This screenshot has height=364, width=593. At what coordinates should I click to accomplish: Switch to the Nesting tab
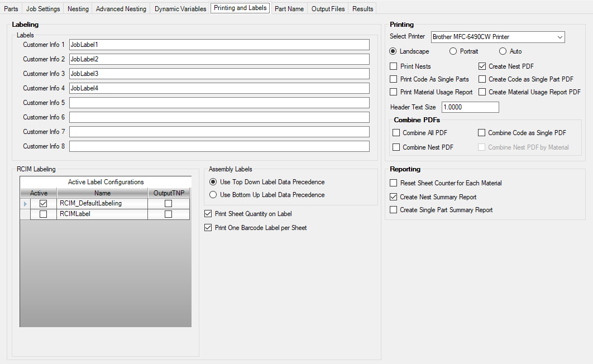point(78,9)
